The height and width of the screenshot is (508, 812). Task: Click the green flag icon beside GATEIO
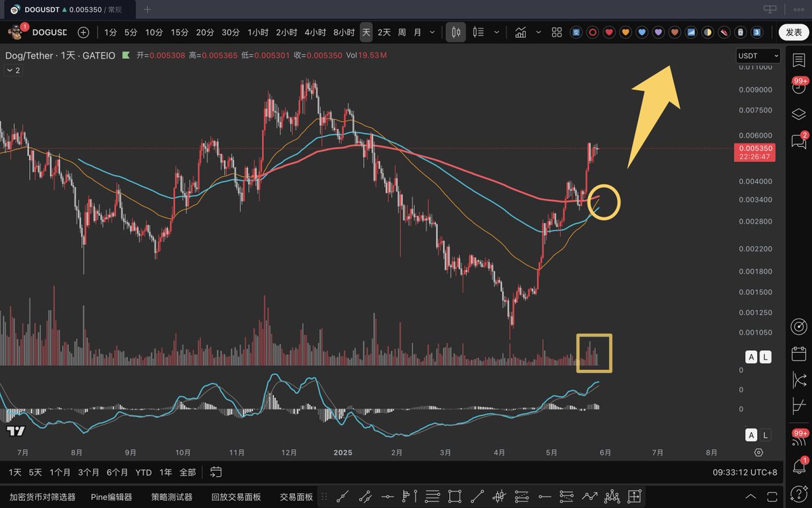125,56
